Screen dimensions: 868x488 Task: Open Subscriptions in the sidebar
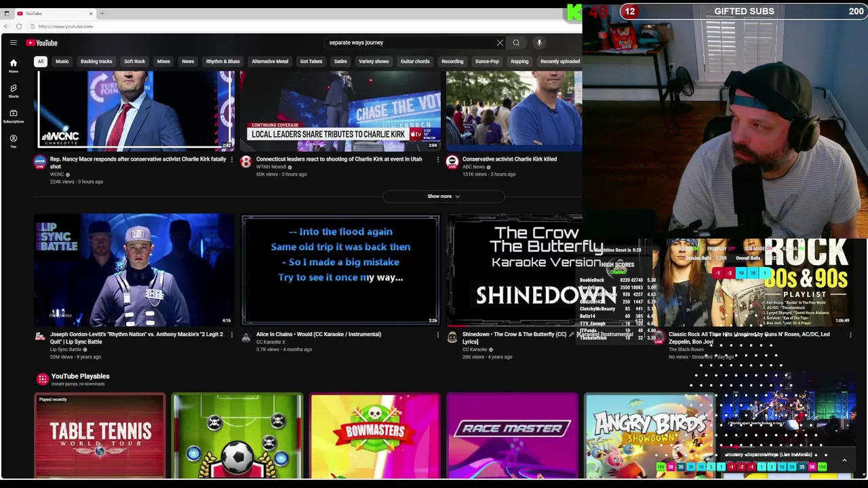click(13, 116)
